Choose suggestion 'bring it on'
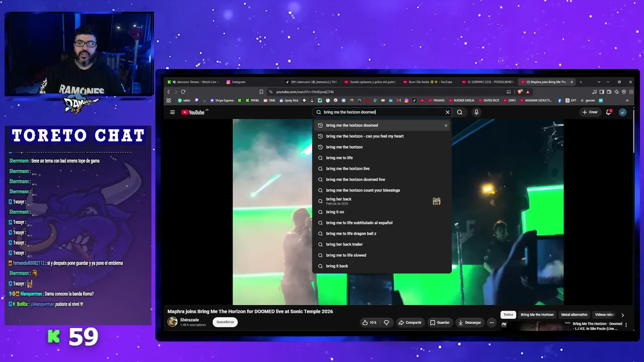This screenshot has height=362, width=644. coord(382,212)
